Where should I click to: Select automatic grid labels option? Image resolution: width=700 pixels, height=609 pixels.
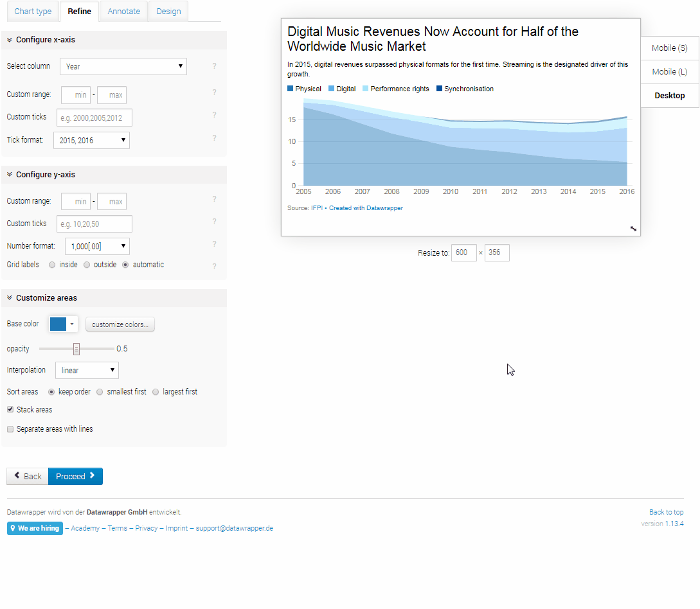(x=125, y=265)
